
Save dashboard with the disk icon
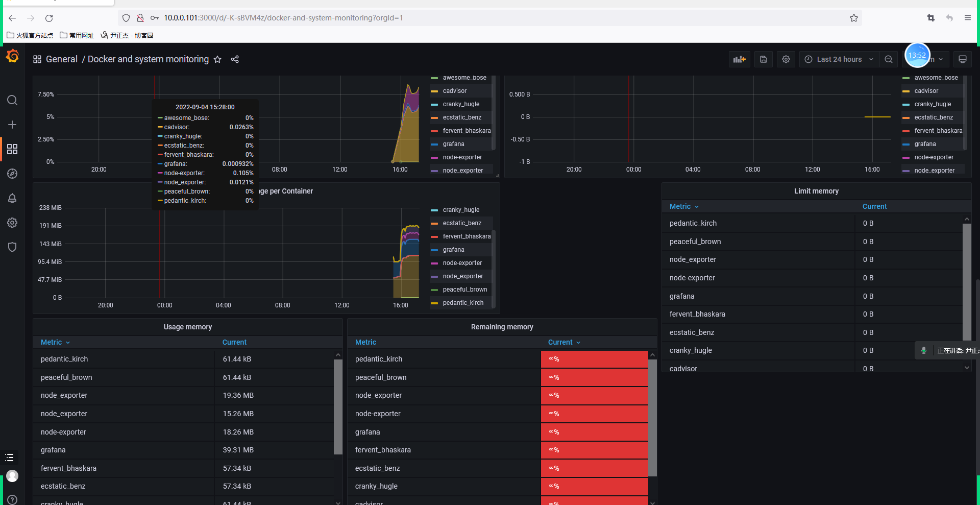[764, 59]
